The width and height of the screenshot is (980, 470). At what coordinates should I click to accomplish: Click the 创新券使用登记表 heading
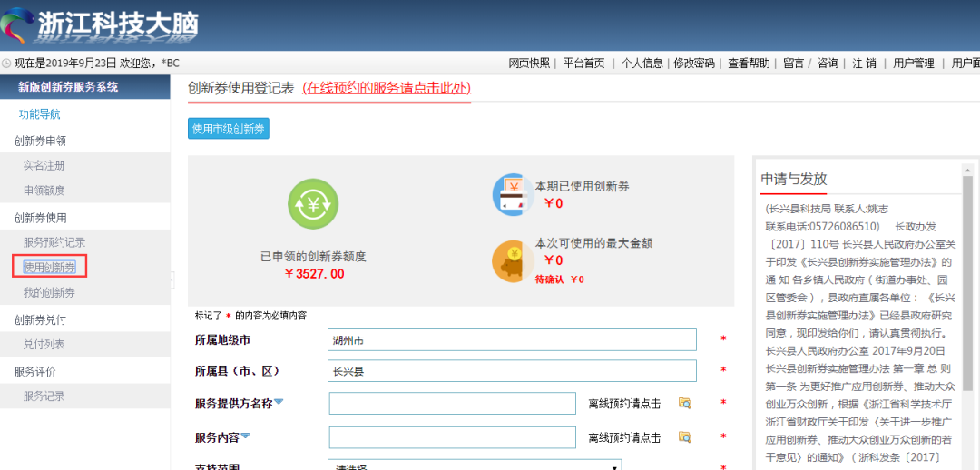(240, 88)
